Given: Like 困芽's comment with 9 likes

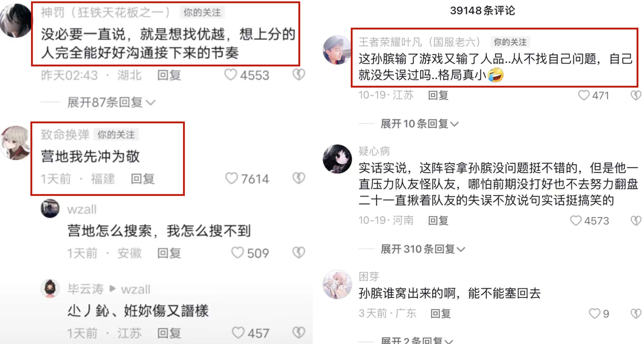Looking at the screenshot, I should tap(594, 313).
